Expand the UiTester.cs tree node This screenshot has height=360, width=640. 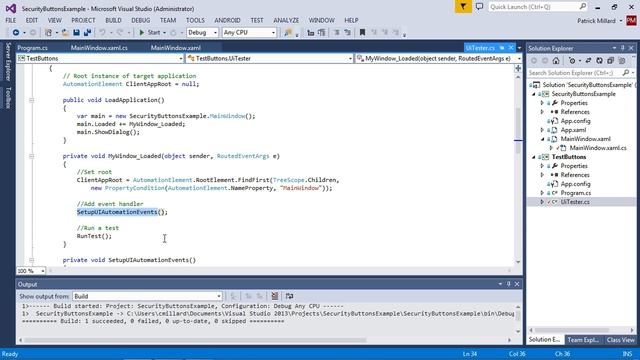[542, 202]
